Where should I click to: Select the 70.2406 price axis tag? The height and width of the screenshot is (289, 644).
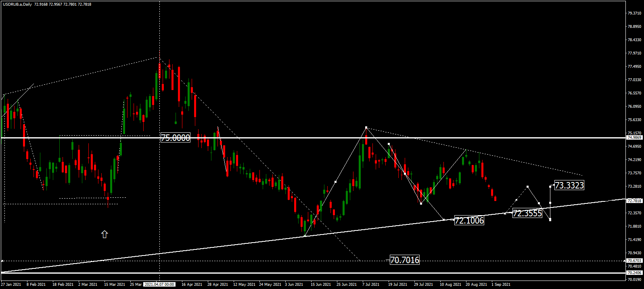tap(634, 273)
